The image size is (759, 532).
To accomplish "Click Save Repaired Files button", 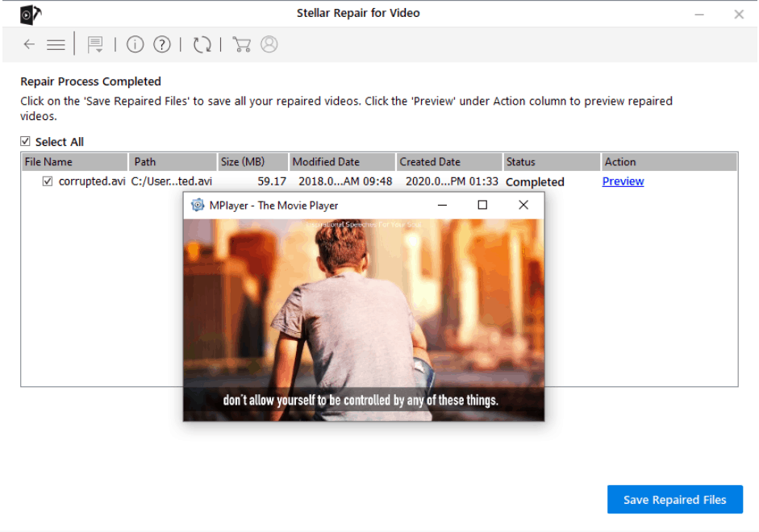I will (x=674, y=500).
